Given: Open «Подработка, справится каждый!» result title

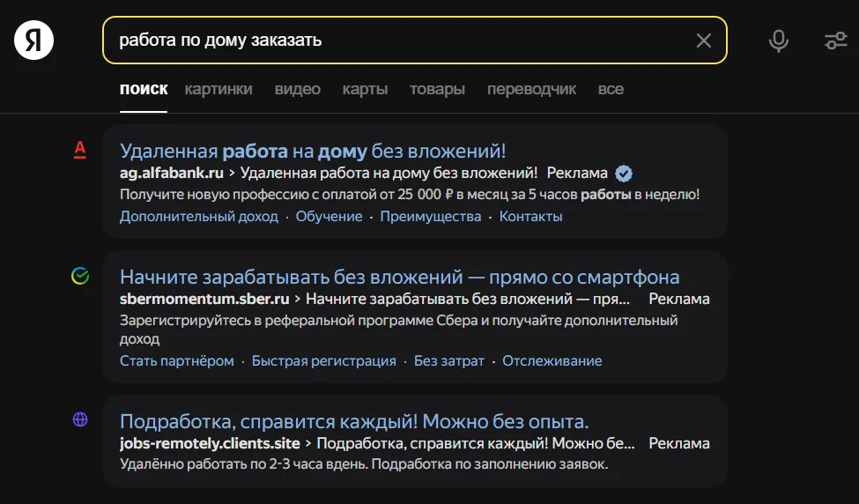Looking at the screenshot, I should (x=354, y=421).
